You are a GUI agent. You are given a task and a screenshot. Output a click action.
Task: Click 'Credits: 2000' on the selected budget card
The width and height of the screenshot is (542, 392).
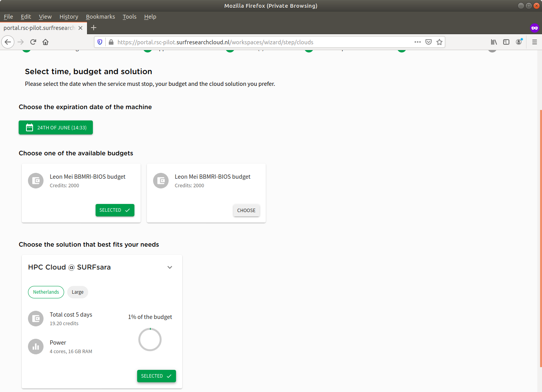(x=64, y=186)
